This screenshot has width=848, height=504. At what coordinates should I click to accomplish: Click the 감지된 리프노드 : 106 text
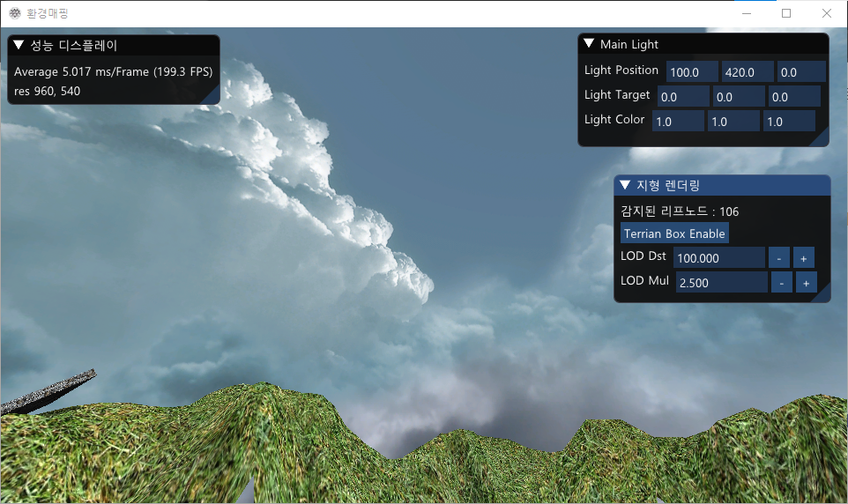(680, 211)
